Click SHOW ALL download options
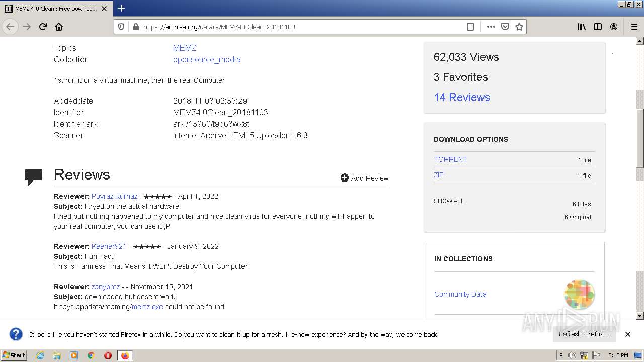 click(x=449, y=201)
